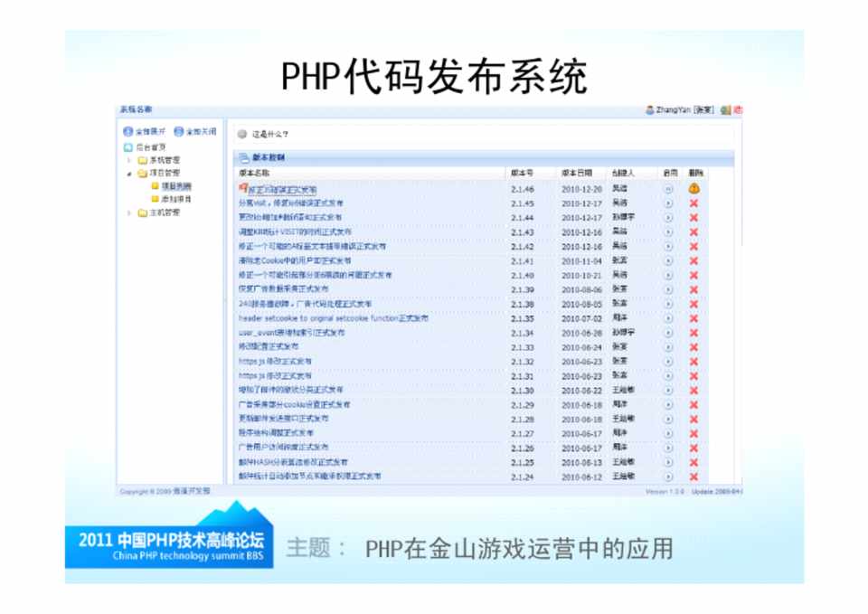Click the enable arrow icon for version 2.1.35
The image size is (868, 614).
(668, 318)
